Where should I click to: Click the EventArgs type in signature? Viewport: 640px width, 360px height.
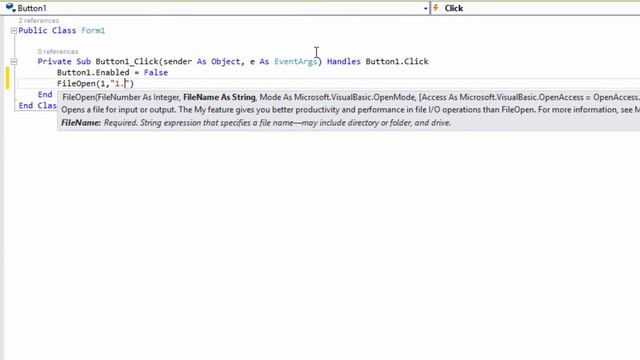click(x=296, y=62)
